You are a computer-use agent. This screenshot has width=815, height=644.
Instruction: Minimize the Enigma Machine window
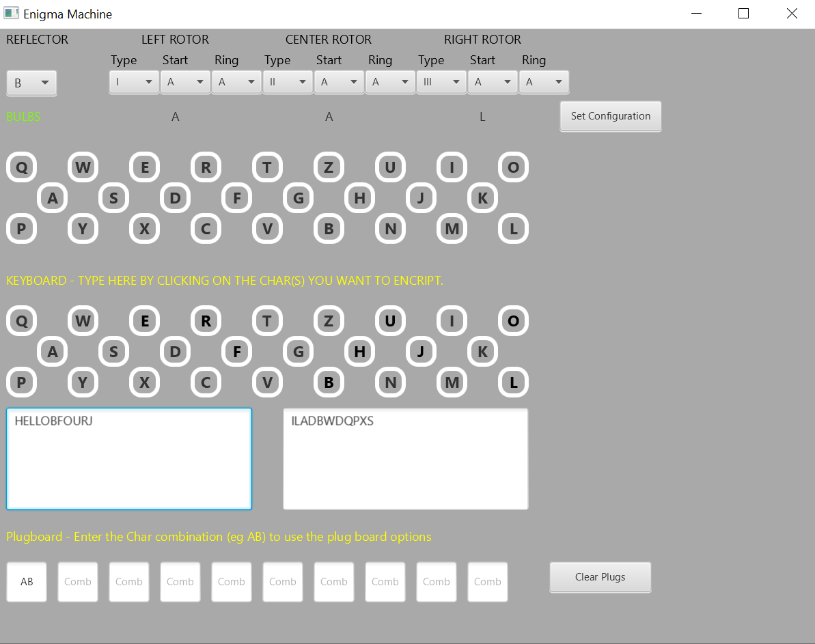(x=697, y=14)
